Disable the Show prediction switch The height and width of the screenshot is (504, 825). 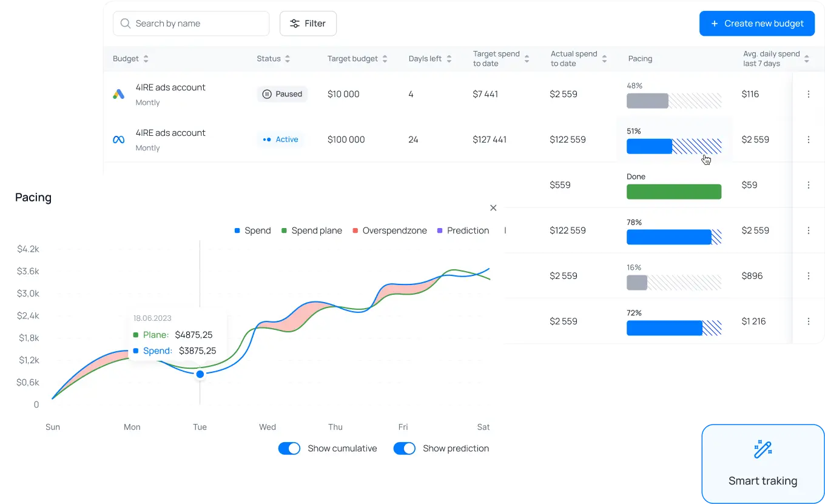(405, 449)
